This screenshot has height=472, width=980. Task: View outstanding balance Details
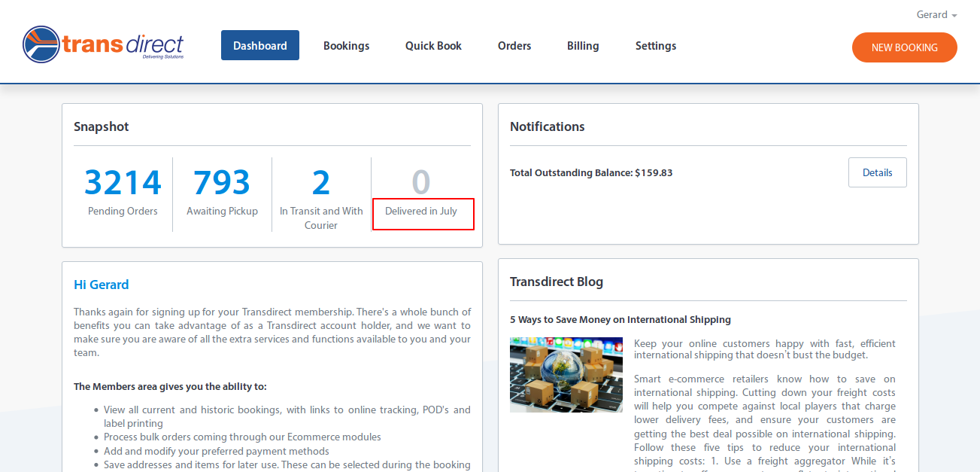pyautogui.click(x=878, y=172)
